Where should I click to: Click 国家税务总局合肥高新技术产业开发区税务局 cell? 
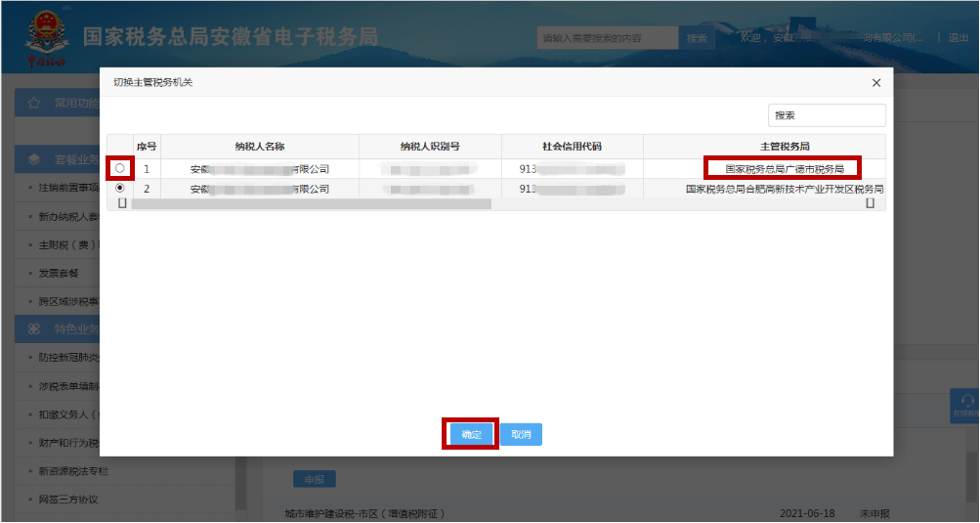pyautogui.click(x=785, y=189)
